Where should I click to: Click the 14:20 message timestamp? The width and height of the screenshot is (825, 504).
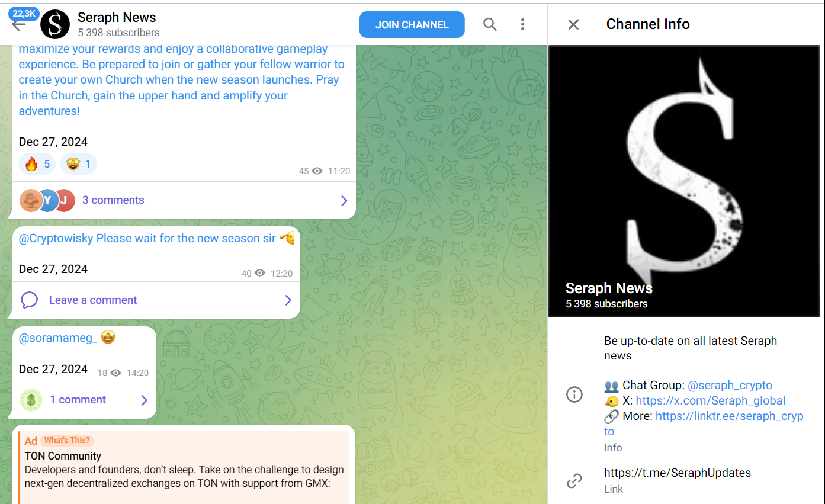(x=137, y=373)
